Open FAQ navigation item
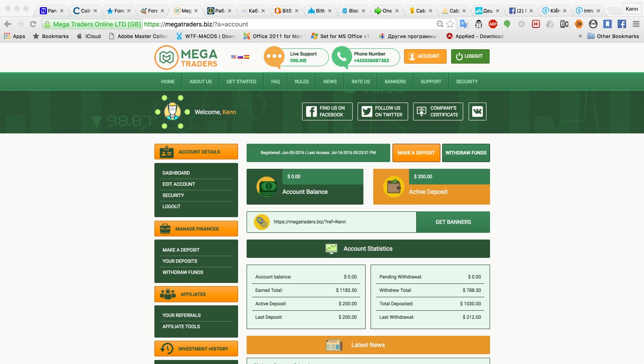 coord(275,81)
